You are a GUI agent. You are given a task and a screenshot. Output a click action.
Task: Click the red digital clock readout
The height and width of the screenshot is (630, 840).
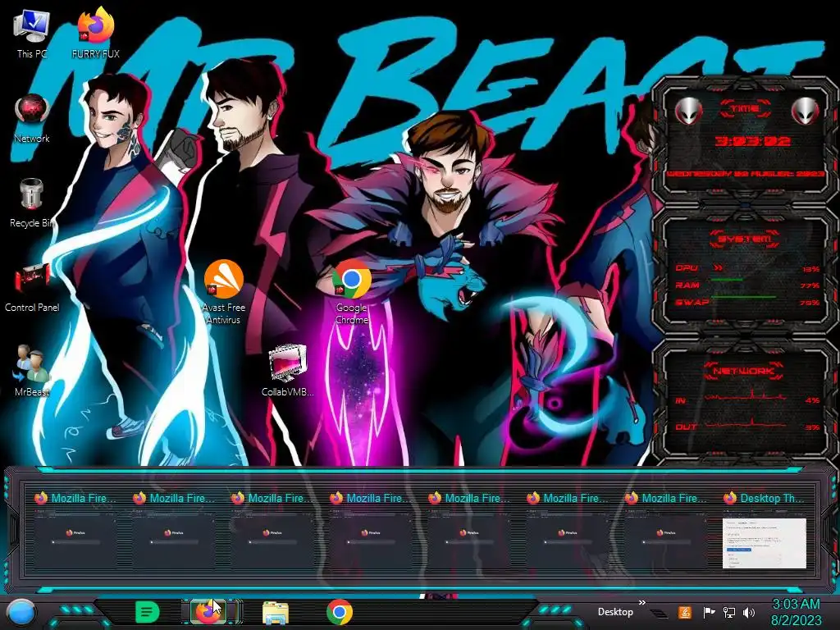(753, 141)
